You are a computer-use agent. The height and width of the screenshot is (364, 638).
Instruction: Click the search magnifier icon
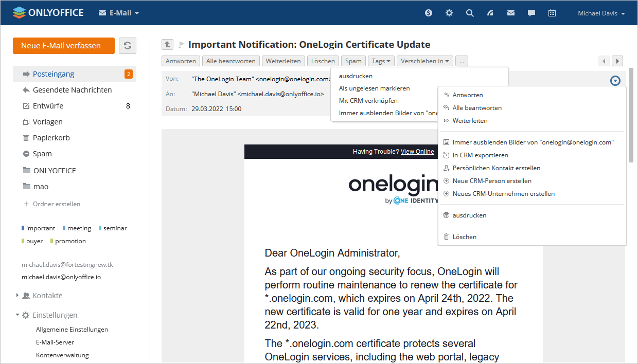coord(470,13)
